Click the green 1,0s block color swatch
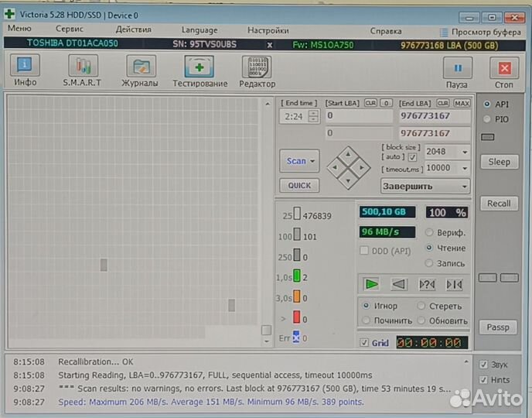 click(296, 276)
